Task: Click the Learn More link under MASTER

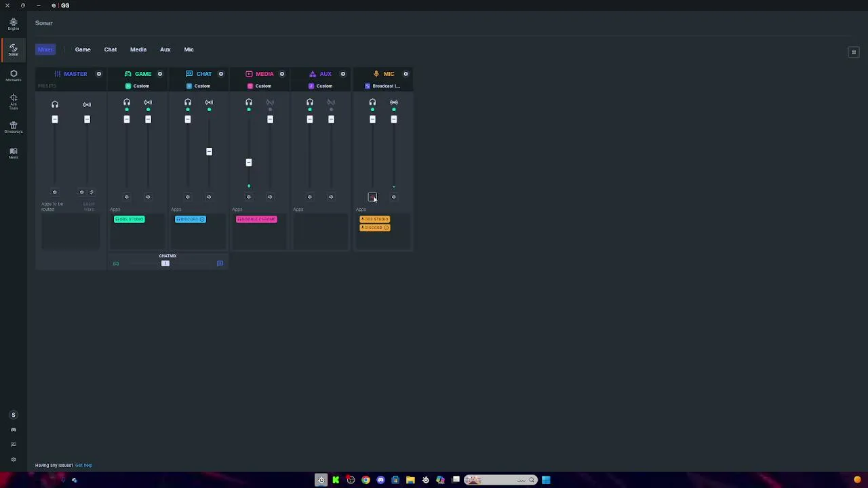Action: [x=89, y=207]
